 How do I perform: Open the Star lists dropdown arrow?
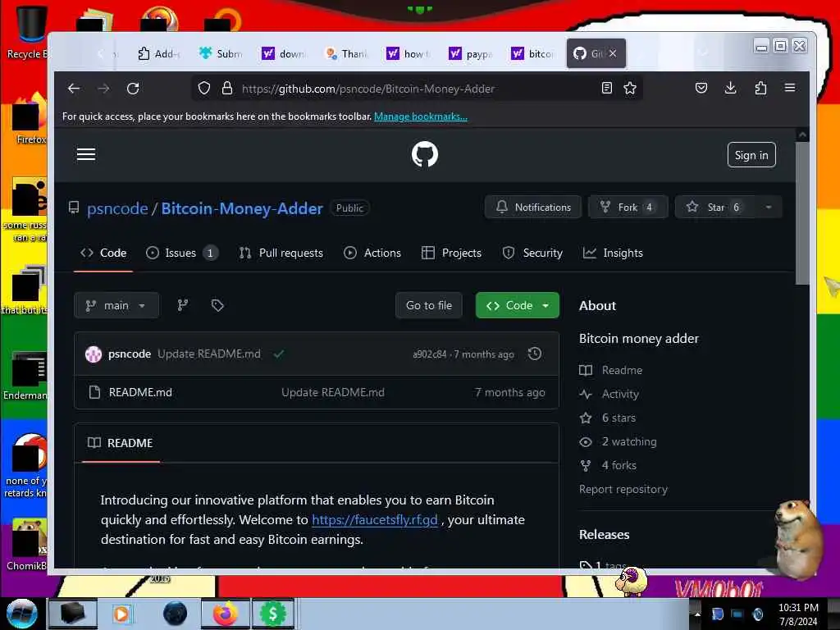pyautogui.click(x=769, y=208)
